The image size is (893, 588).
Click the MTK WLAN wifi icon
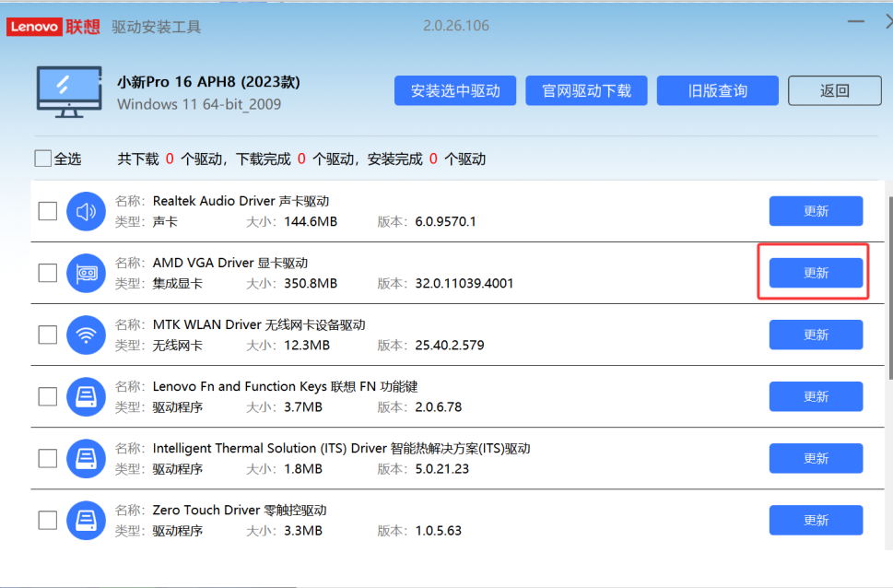point(86,335)
